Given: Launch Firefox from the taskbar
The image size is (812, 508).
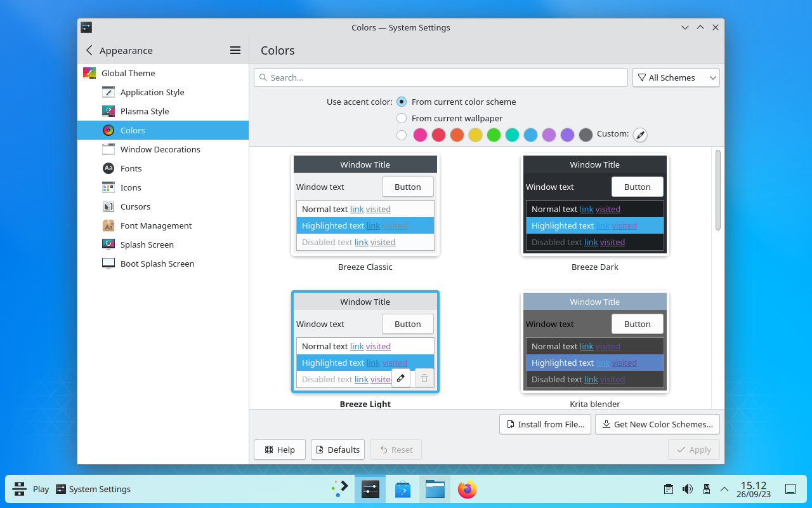Looking at the screenshot, I should [468, 489].
